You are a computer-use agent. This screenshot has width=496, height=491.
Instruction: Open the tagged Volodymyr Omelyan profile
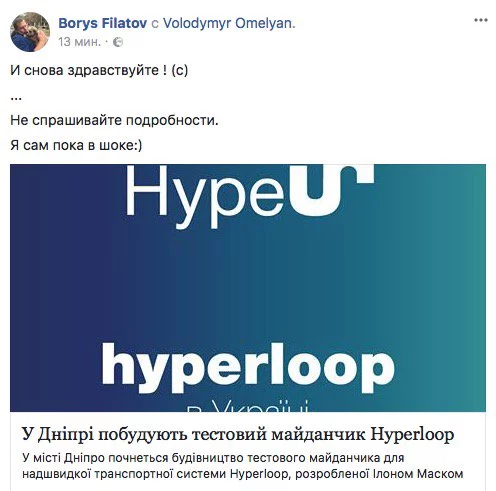tap(229, 23)
